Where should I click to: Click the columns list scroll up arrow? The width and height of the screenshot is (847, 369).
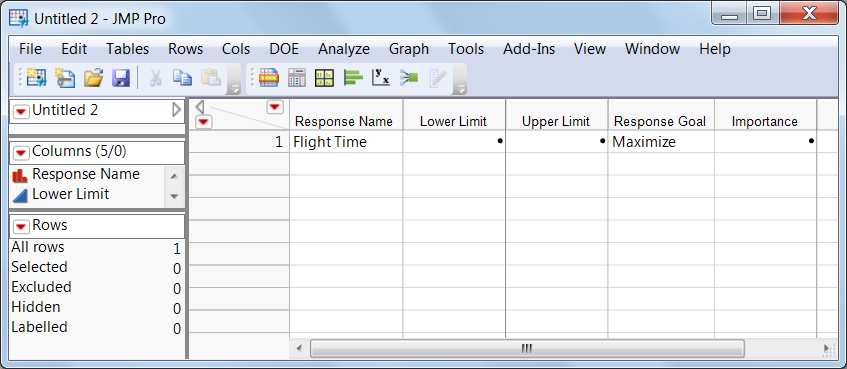point(174,176)
